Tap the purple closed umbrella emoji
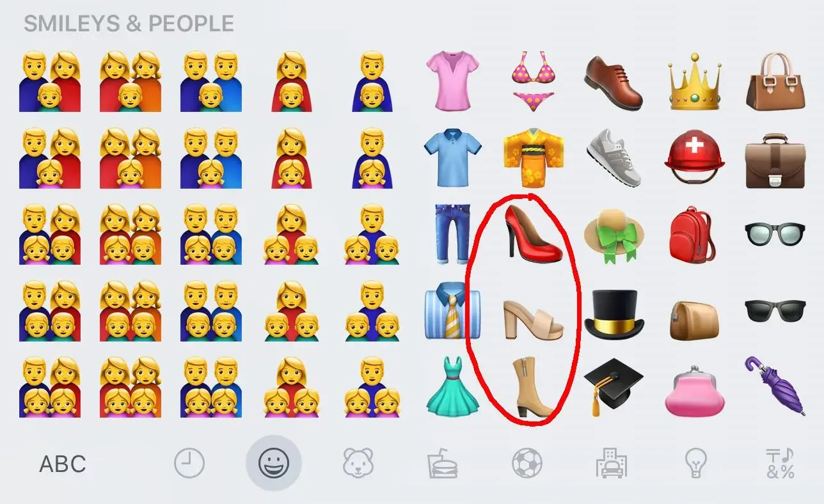 tap(774, 386)
